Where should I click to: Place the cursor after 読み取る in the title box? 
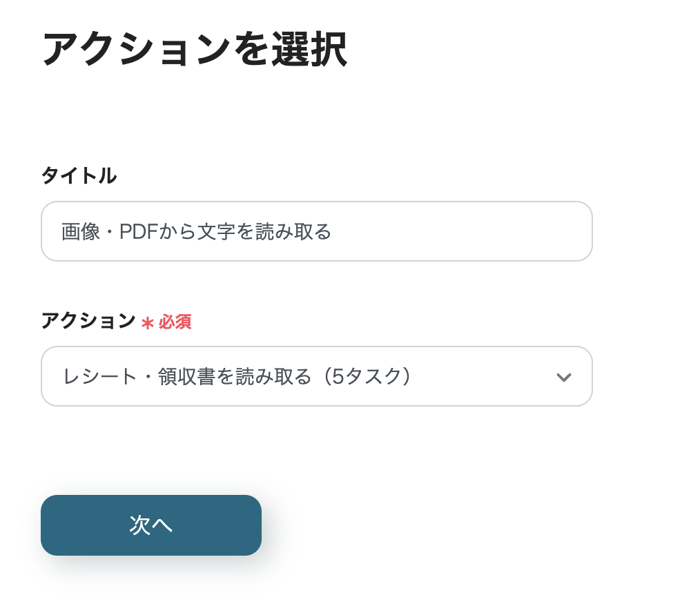click(x=333, y=232)
